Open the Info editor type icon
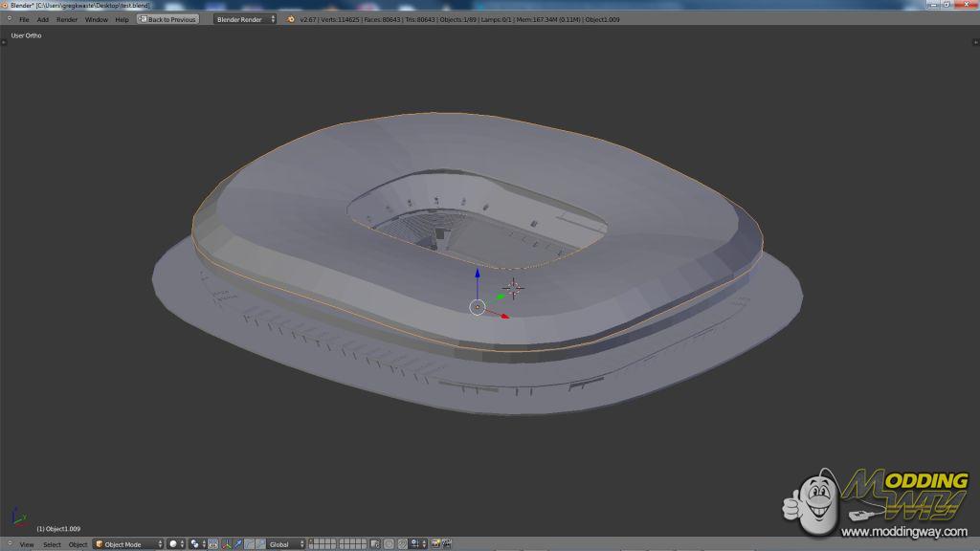This screenshot has width=980, height=551. (7, 19)
